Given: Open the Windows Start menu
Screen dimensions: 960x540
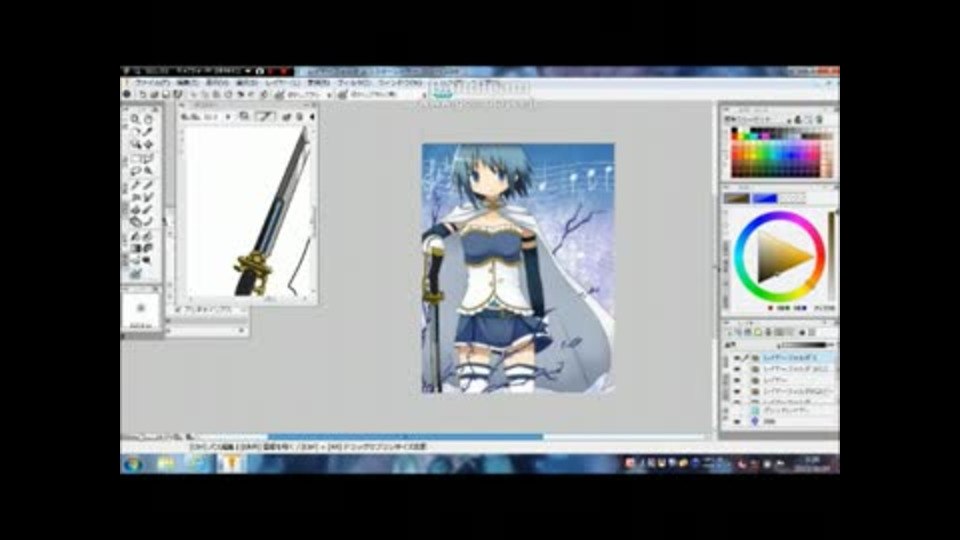Looking at the screenshot, I should tap(133, 464).
